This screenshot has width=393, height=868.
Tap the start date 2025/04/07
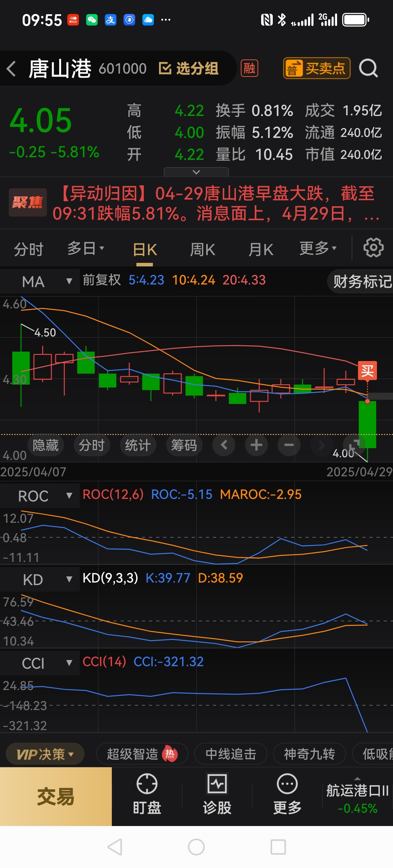[33, 472]
